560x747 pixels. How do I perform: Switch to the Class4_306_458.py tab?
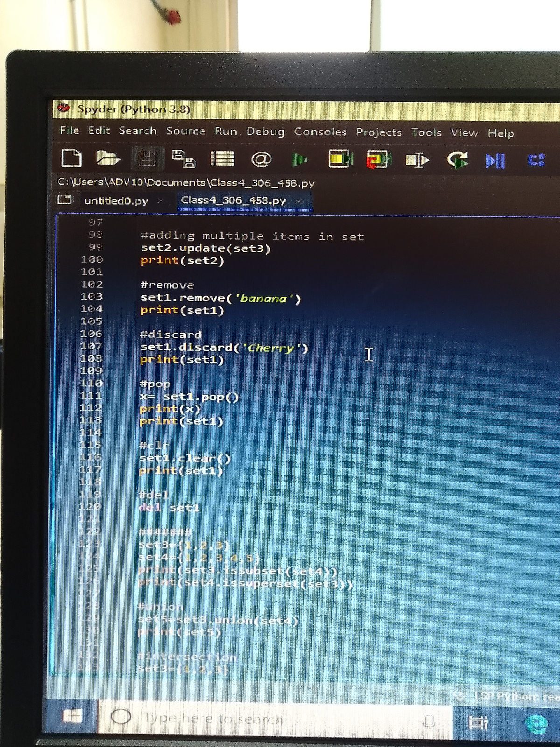click(233, 201)
